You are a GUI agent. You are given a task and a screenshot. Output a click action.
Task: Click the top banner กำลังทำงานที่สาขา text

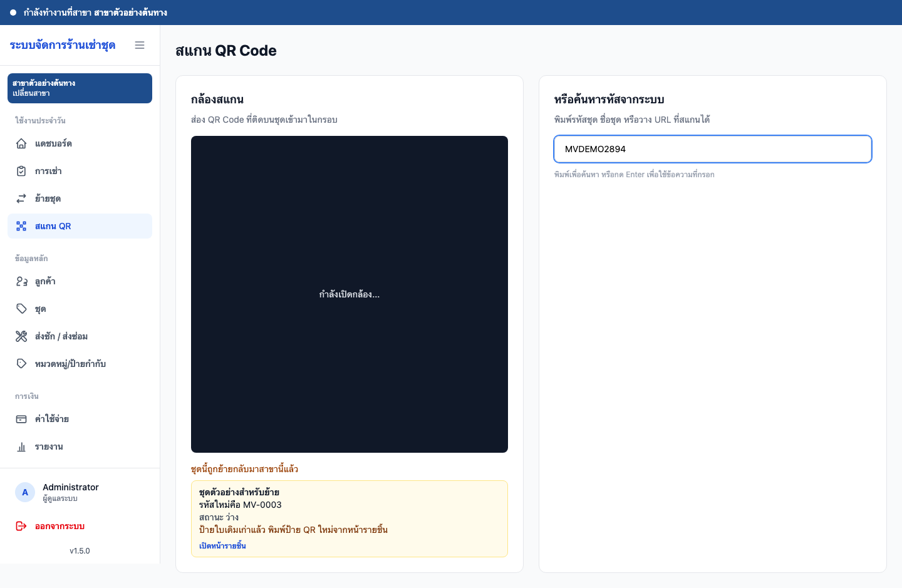tap(95, 13)
